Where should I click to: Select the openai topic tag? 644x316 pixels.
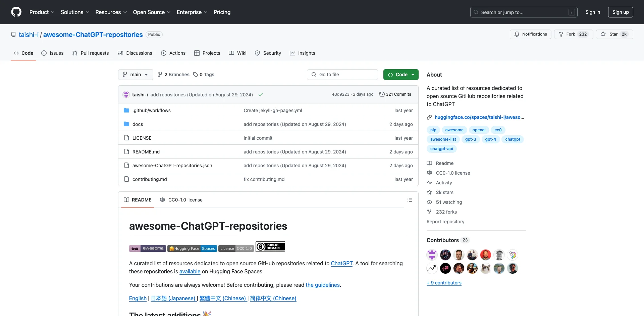479,130
